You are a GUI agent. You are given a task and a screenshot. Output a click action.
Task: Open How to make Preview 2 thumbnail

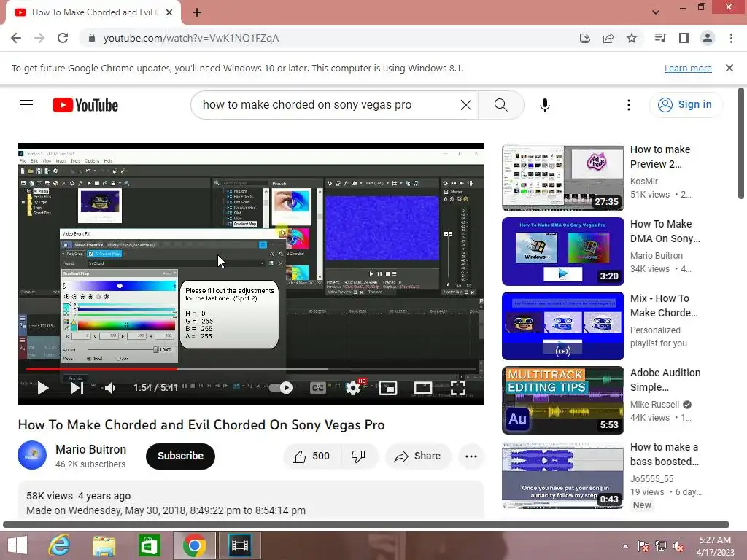563,178
